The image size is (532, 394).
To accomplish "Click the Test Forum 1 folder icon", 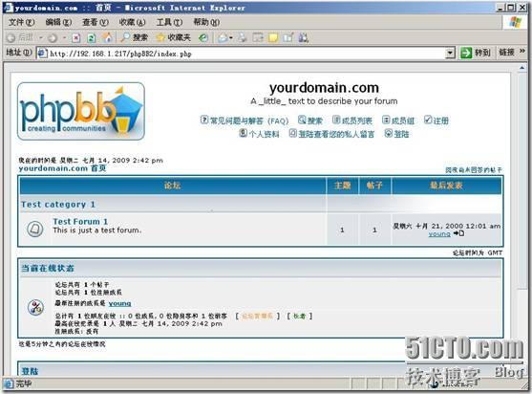I will coord(35,229).
